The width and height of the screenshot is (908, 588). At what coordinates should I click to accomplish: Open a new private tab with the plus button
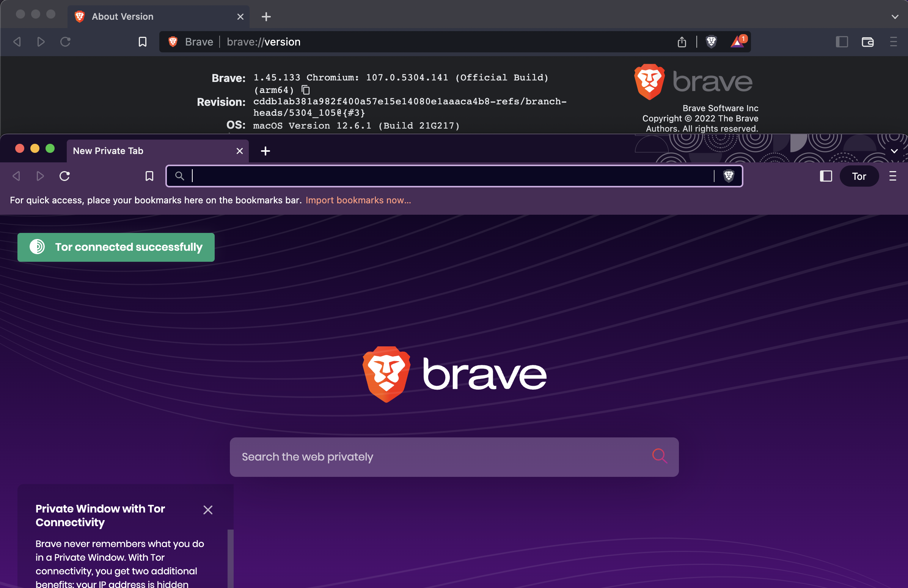point(265,151)
